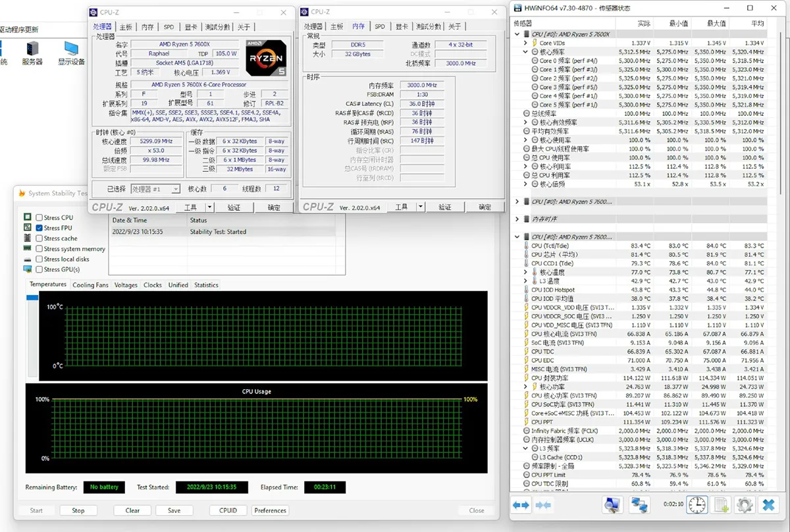Viewport: 790px width, 532px height.
Task: Enable Stress system memory checkbox
Action: [x=39, y=249]
